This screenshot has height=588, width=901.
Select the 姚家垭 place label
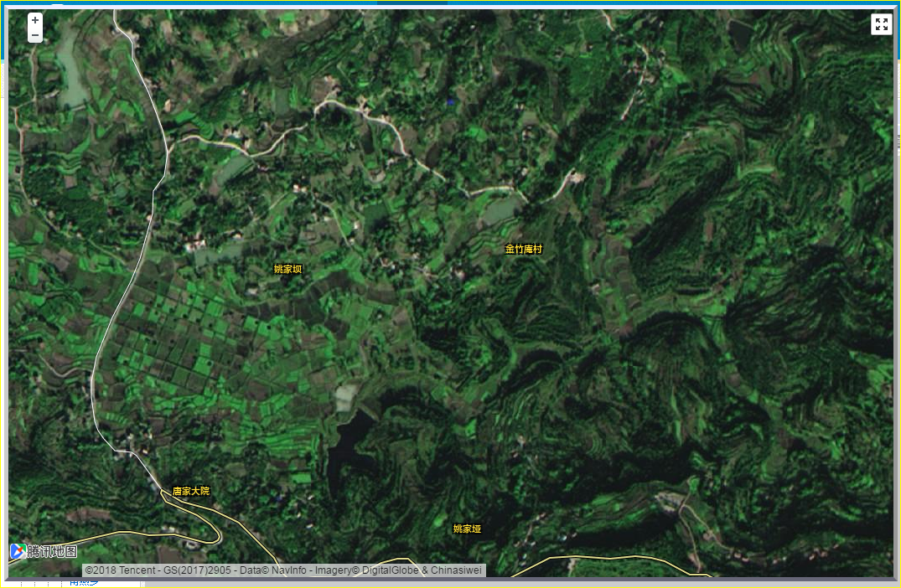tap(467, 529)
